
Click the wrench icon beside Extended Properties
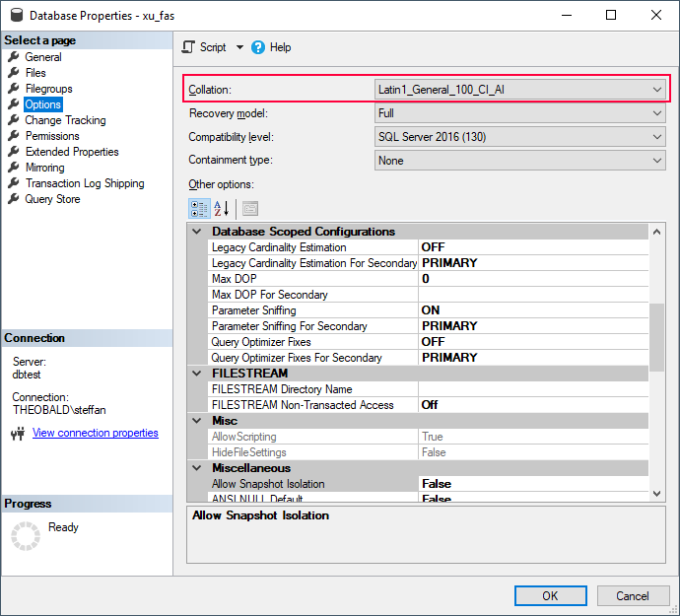(x=14, y=152)
